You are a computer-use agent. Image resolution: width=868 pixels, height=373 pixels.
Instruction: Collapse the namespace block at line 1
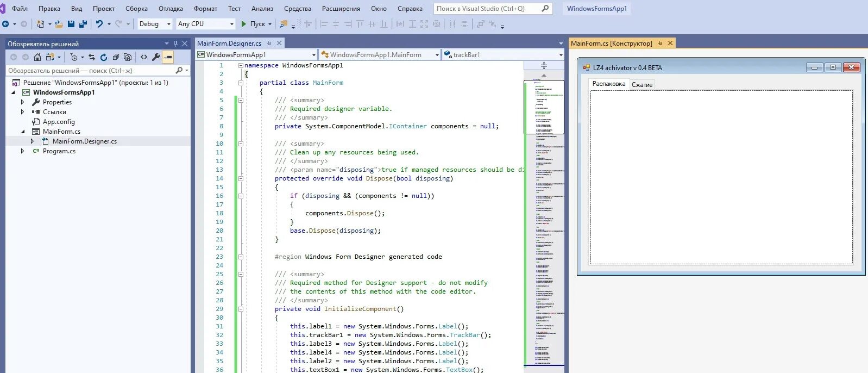click(x=241, y=65)
